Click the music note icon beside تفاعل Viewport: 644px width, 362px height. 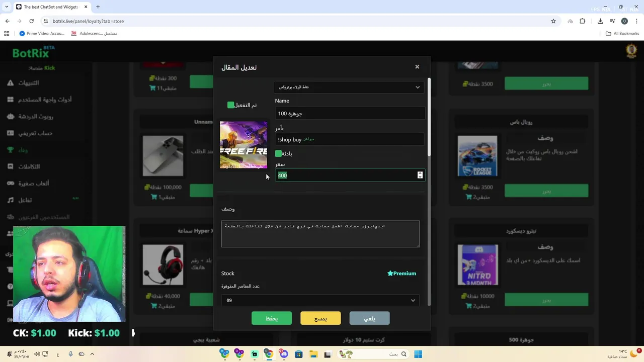click(10, 200)
